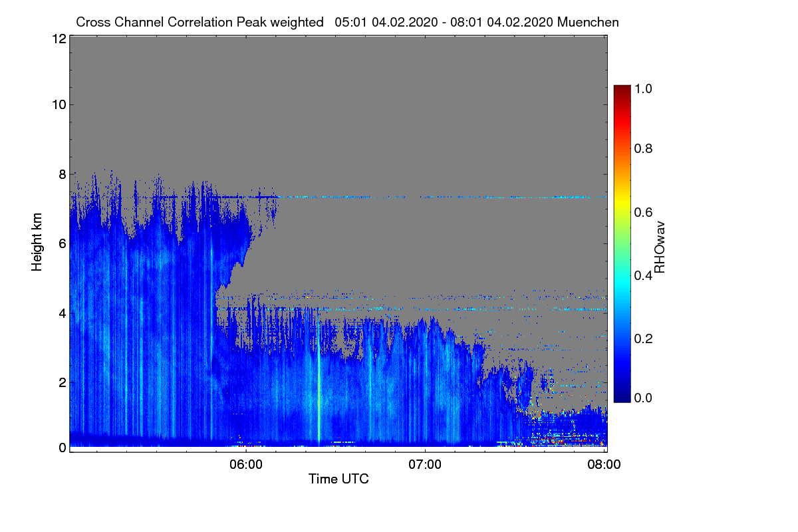Click the date range text '05:01 04.02.2020 - 08:01 04.02.2020'

click(444, 22)
